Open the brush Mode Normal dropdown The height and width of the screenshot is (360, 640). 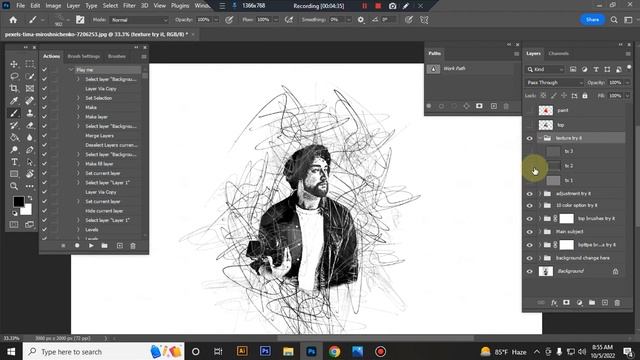click(x=139, y=20)
